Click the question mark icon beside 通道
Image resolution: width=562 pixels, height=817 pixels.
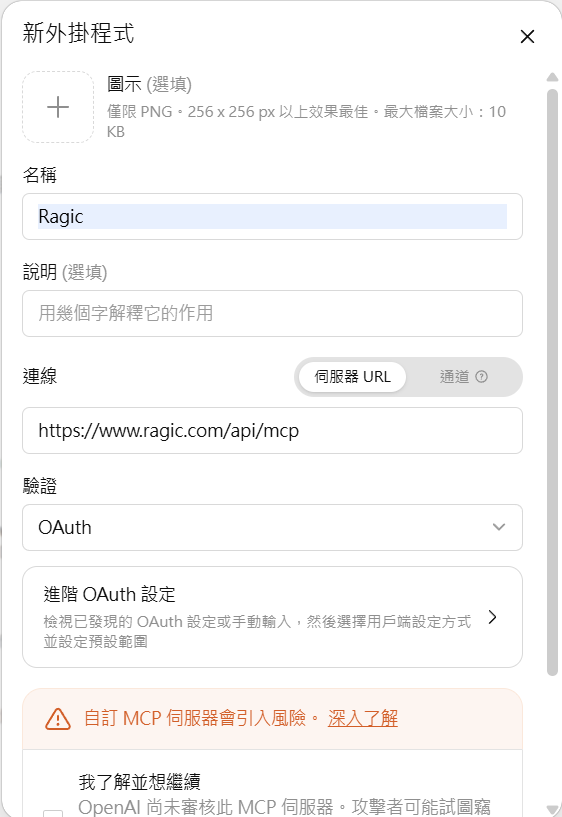[x=482, y=376]
